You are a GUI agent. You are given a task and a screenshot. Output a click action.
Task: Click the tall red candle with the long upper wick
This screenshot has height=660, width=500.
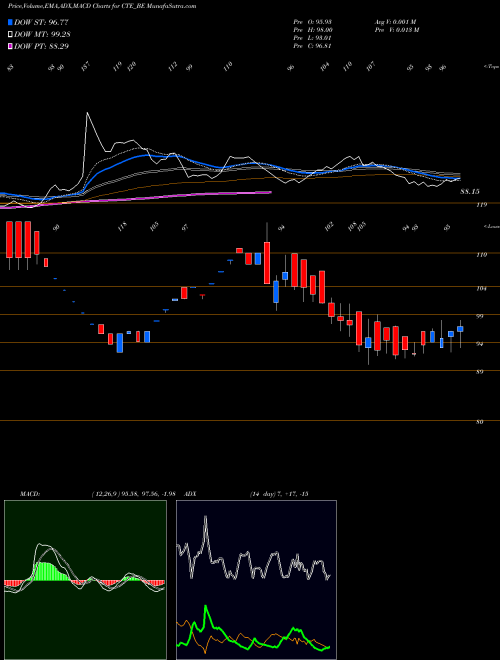point(267,263)
